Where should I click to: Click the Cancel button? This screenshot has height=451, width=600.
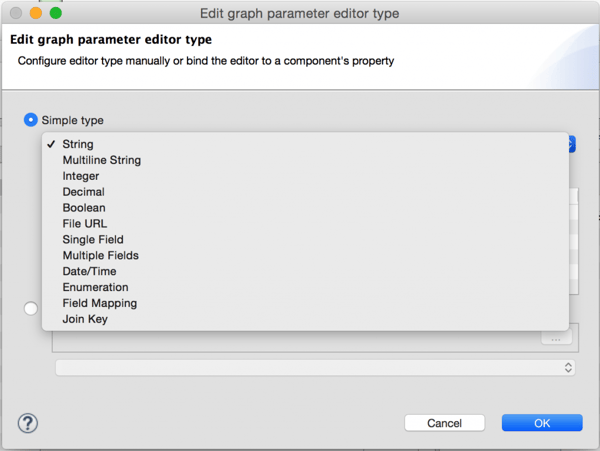click(444, 423)
